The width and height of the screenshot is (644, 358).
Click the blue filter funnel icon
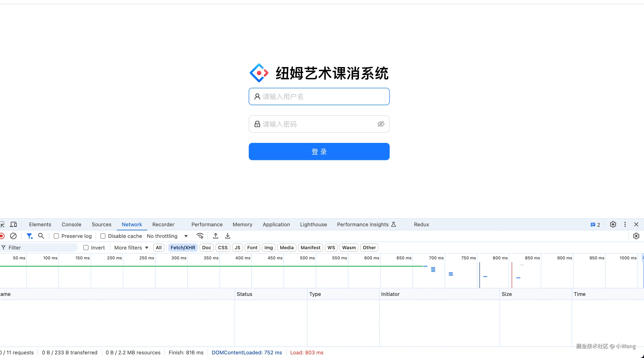pos(29,236)
